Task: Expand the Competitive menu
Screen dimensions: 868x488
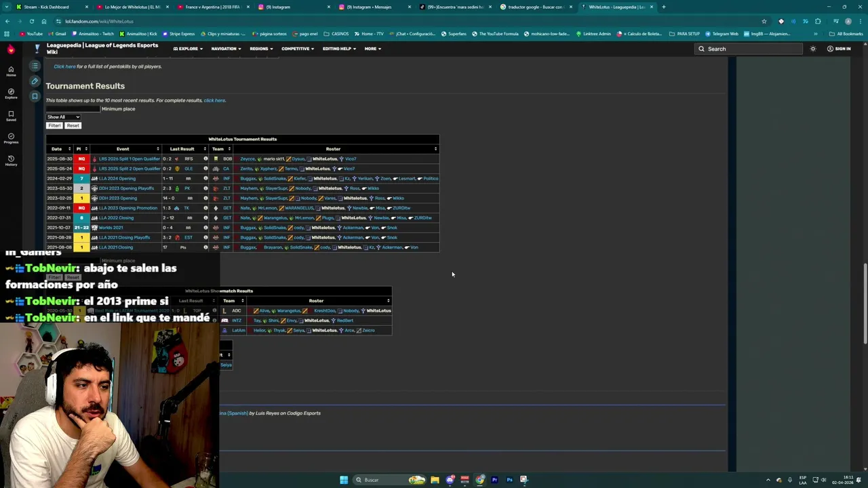Action: click(298, 49)
